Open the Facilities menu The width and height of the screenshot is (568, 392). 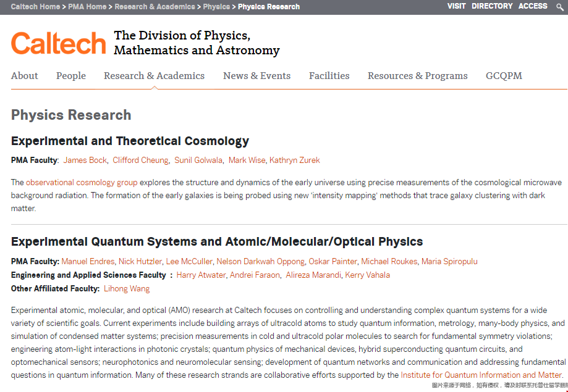pos(329,76)
